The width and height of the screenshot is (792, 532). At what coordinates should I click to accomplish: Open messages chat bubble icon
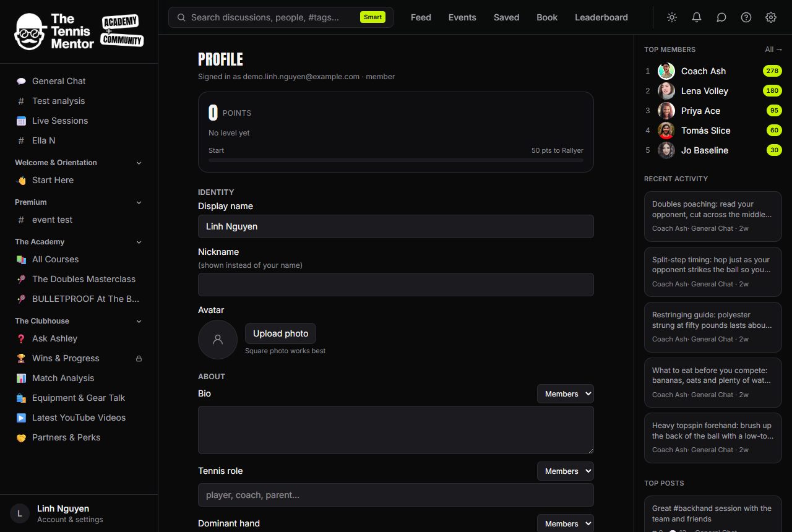tap(721, 17)
